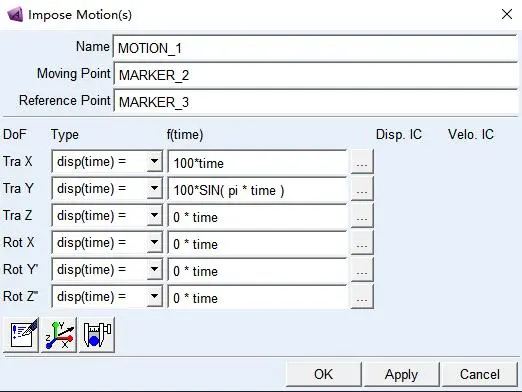Open function builder for Tra Z
This screenshot has height=392, width=522.
[362, 216]
